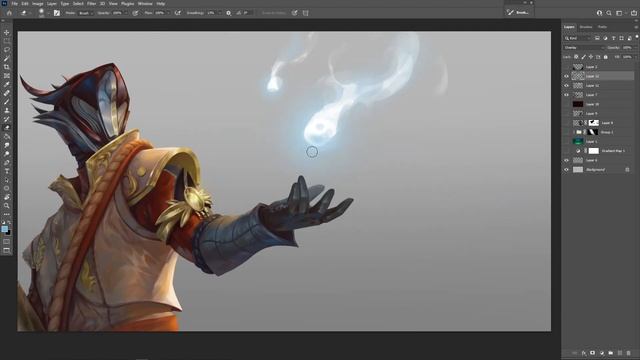Open the collapsed Brushes panel button
This screenshot has height=360, width=640.
click(x=518, y=13)
